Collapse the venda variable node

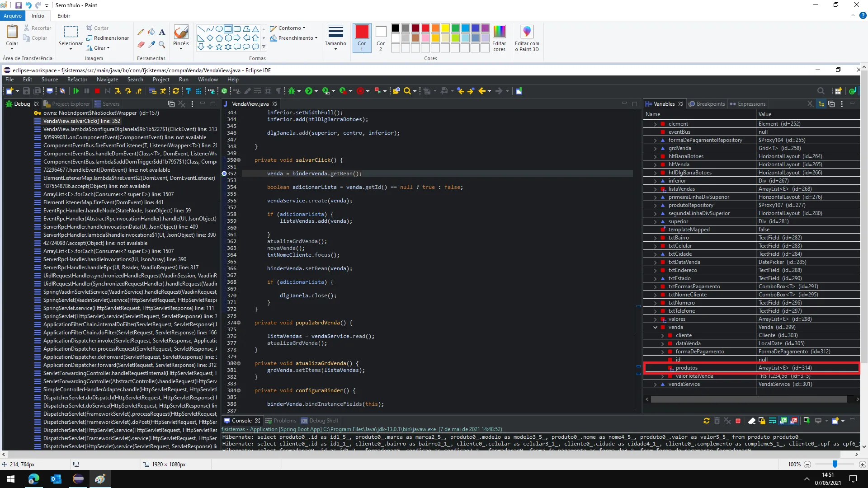click(x=655, y=327)
